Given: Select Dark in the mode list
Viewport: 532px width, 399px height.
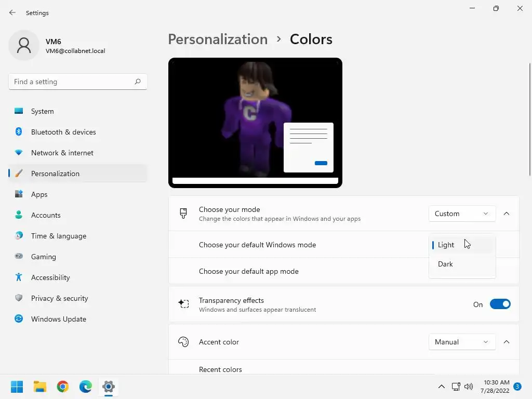Looking at the screenshot, I should [462, 264].
